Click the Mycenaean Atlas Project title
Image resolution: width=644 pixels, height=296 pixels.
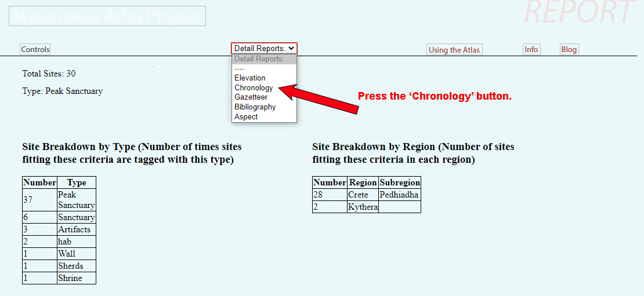[x=107, y=16]
